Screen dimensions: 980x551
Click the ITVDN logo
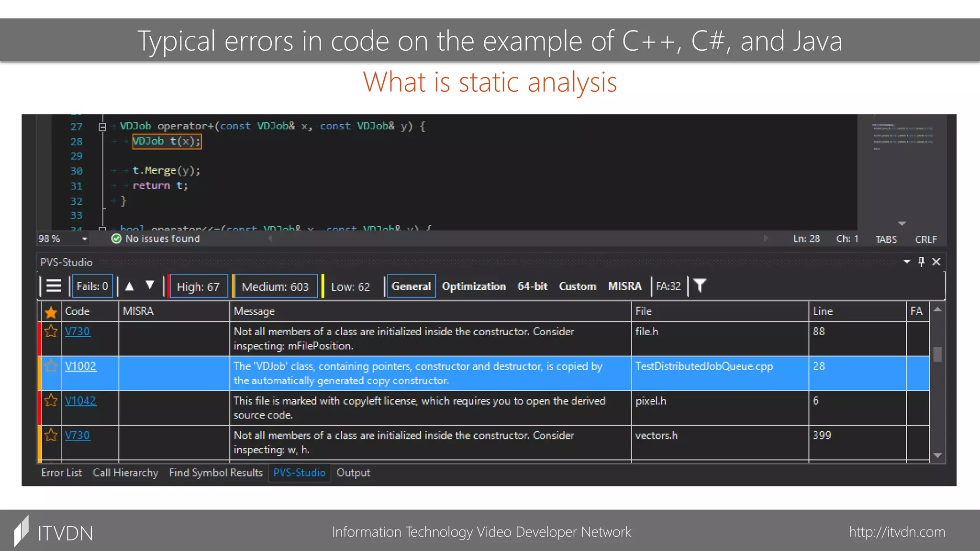(54, 531)
